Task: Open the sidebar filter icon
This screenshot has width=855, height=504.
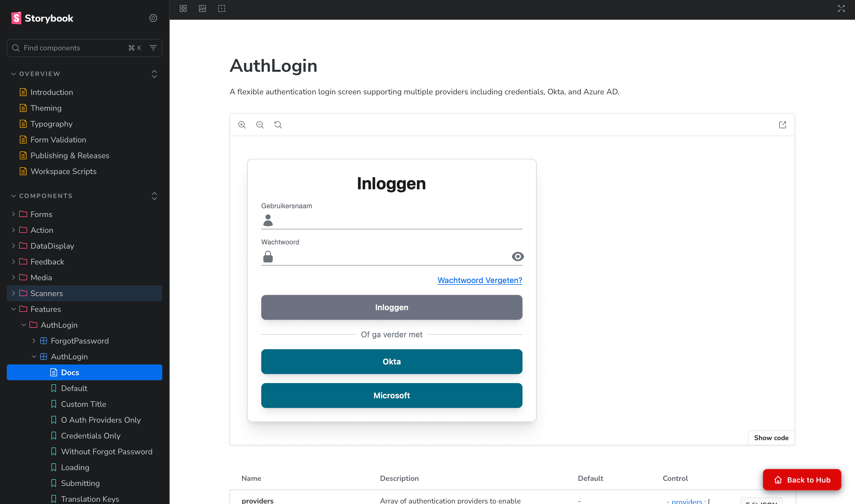Action: pos(153,48)
